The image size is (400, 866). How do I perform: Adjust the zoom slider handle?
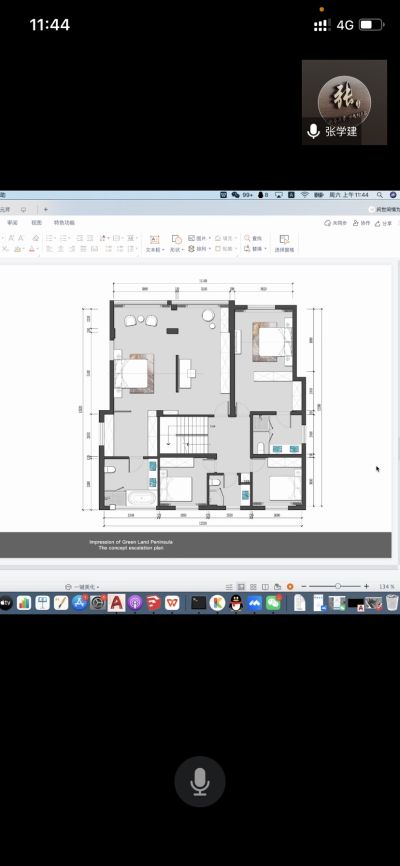338,587
